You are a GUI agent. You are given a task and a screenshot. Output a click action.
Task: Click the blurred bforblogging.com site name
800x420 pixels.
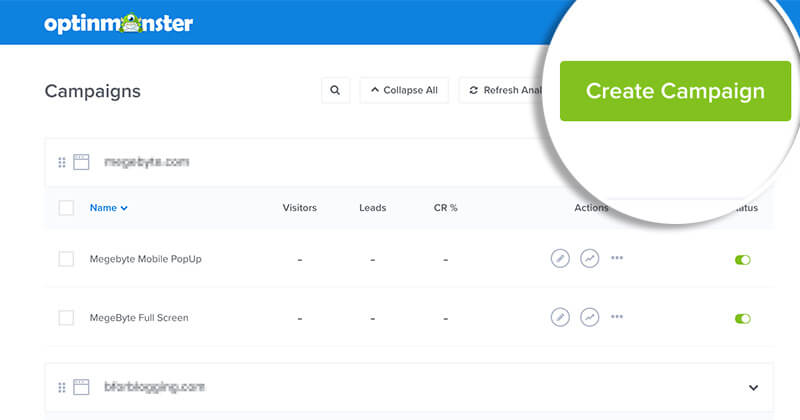pos(154,387)
